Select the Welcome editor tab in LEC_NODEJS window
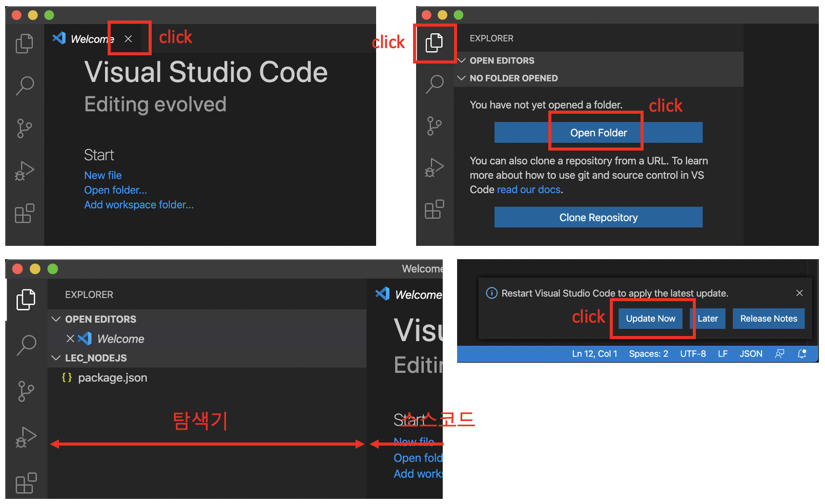Image resolution: width=825 pixels, height=504 pixels. click(409, 295)
